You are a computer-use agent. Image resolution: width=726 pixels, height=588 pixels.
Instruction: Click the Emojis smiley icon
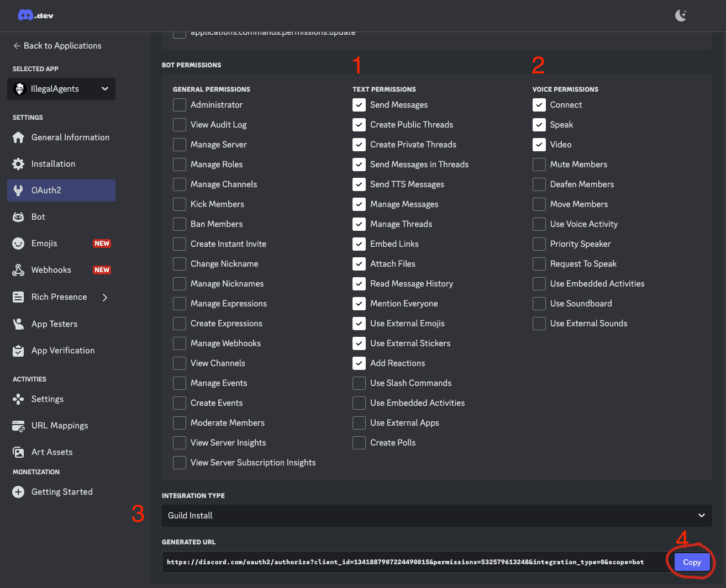(x=18, y=243)
